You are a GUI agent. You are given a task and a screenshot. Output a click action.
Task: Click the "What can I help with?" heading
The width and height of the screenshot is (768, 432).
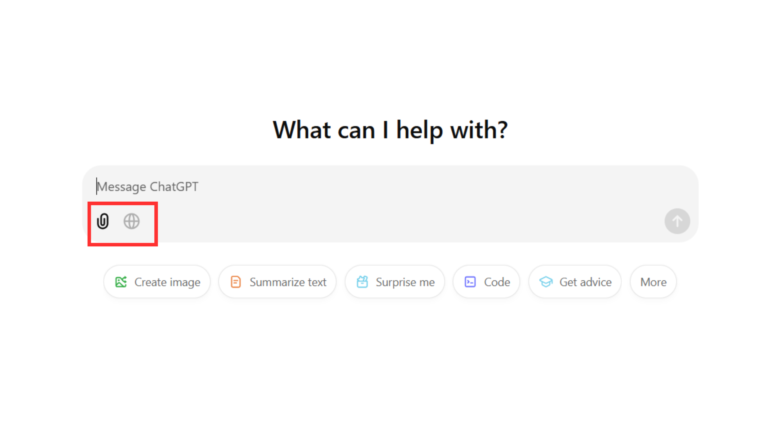coord(390,130)
